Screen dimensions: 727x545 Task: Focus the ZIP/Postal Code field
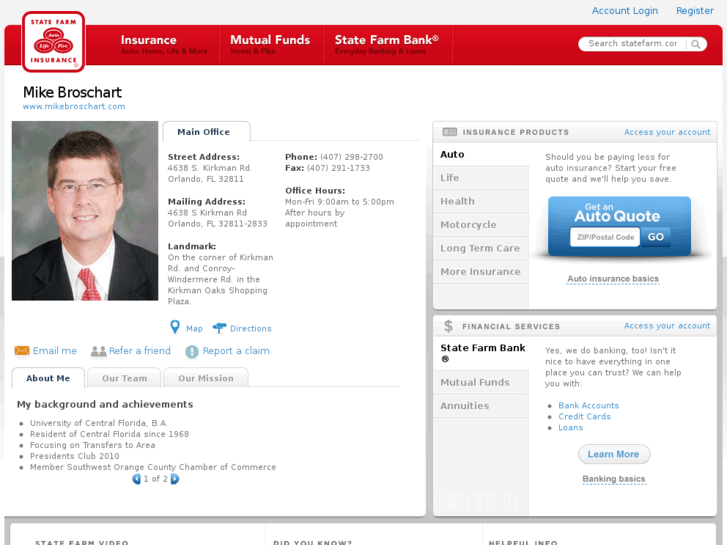[x=605, y=237]
